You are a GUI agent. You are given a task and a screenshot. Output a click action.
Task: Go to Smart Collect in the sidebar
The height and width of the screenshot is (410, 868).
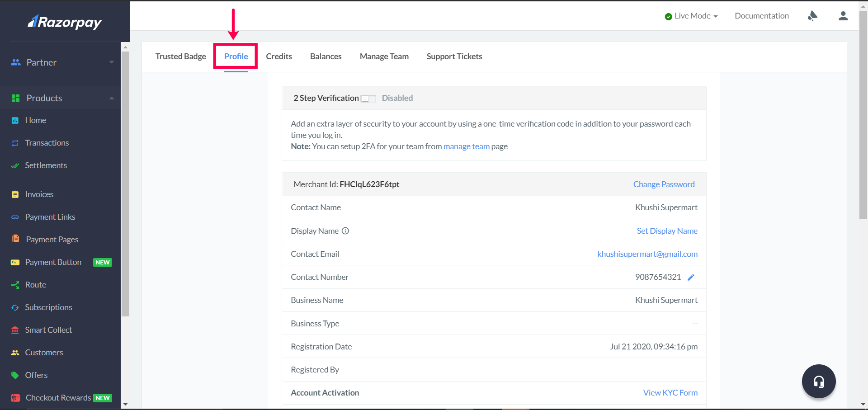click(48, 330)
